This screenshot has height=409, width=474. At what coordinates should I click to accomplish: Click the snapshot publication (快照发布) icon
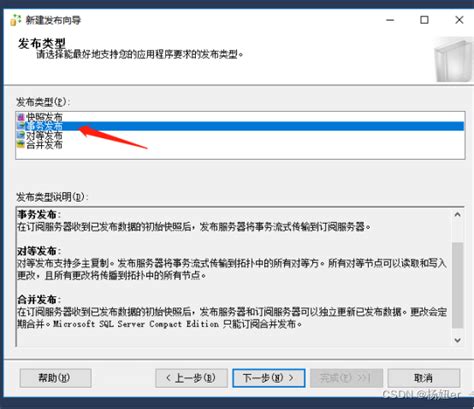tap(21, 117)
